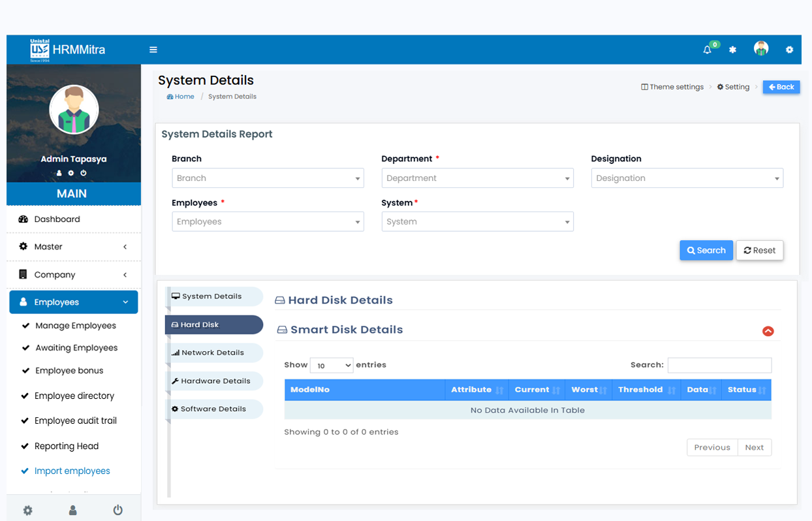This screenshot has width=812, height=521.
Task: Switch to the Software Details tab
Action: pos(213,409)
